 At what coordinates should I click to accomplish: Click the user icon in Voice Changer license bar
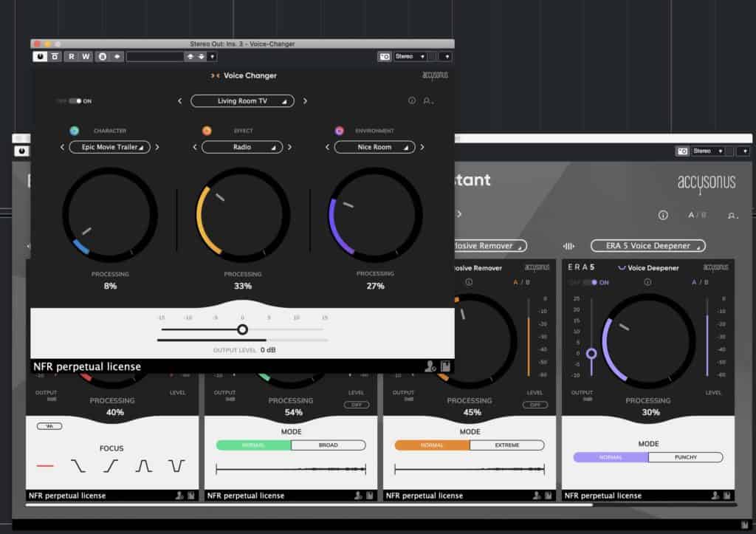[430, 366]
